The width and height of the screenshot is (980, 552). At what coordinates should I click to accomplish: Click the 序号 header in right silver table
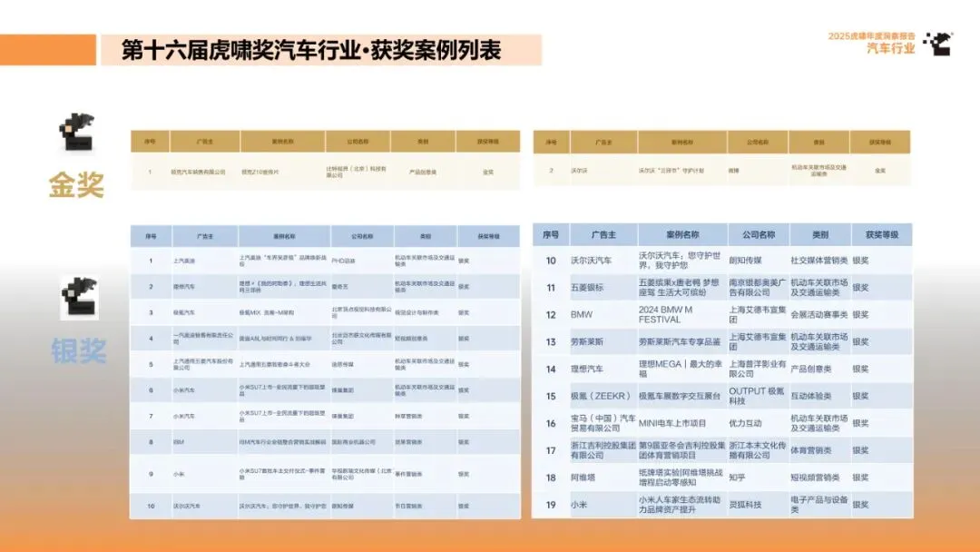coord(551,235)
